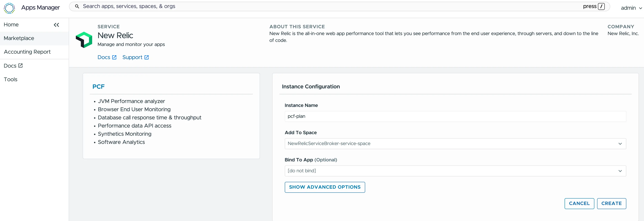Click 'New Relic, Inc.' company text
The image size is (644, 221).
(623, 34)
